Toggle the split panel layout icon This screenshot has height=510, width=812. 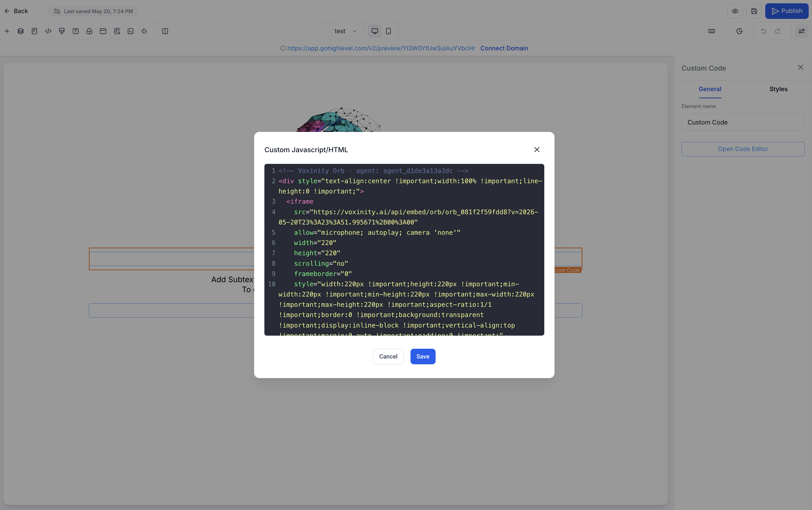(165, 31)
